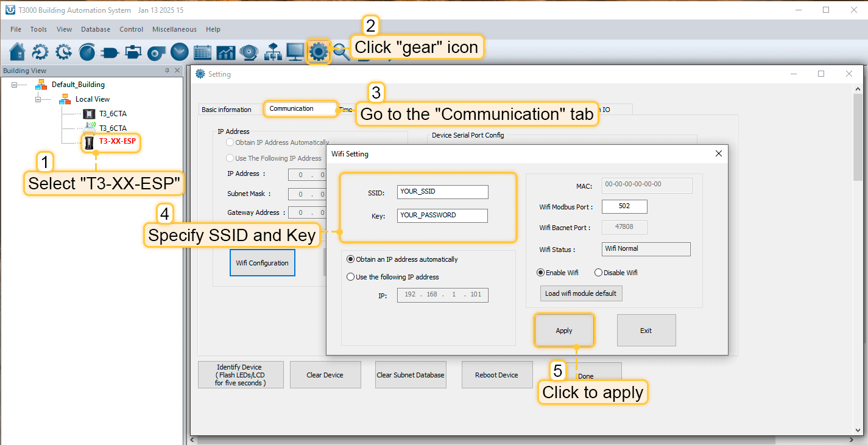The image size is (868, 445).
Task: Open the monitor screen toolbar icon
Action: [x=295, y=52]
